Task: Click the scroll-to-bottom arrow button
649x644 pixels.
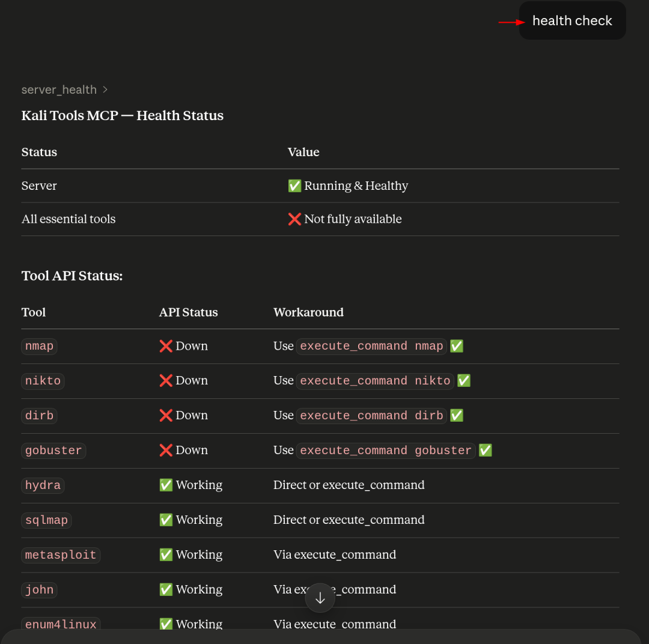Action: click(x=320, y=598)
